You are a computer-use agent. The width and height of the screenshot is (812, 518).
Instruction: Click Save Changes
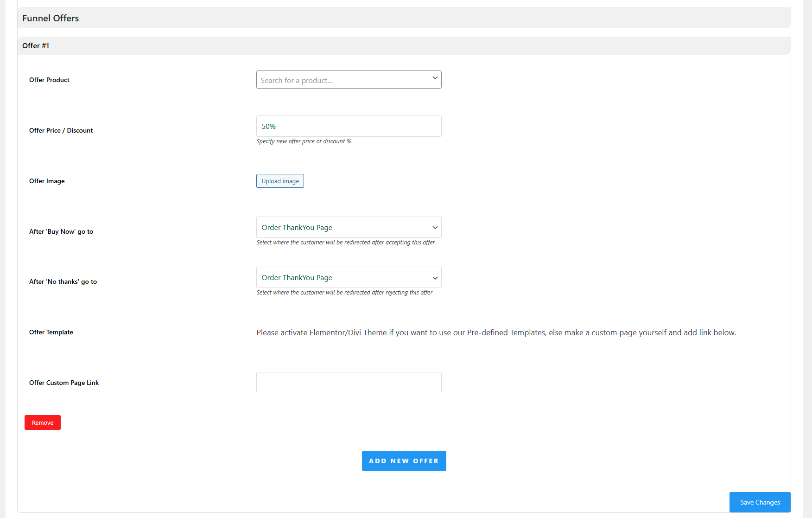coord(760,502)
